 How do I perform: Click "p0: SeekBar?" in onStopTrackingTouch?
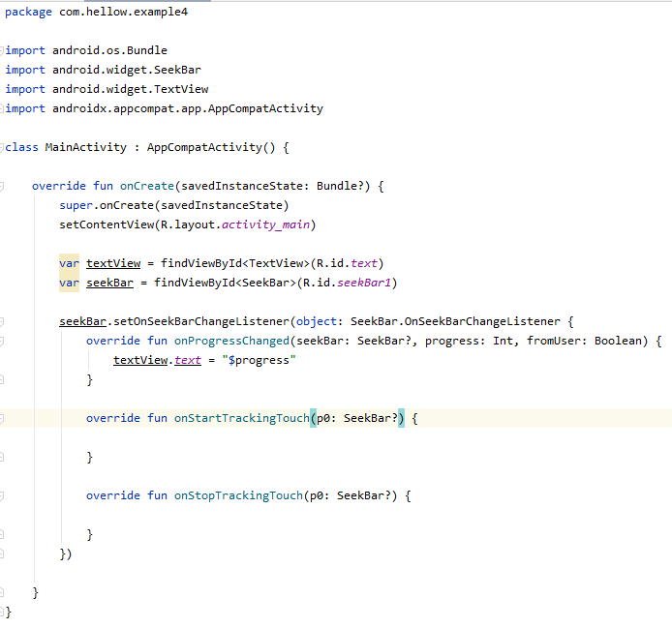click(351, 495)
